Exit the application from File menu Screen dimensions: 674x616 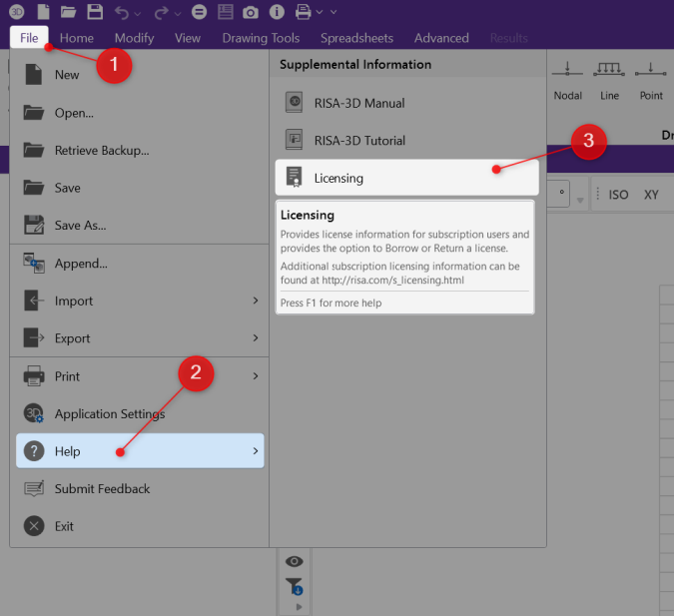pyautogui.click(x=140, y=526)
